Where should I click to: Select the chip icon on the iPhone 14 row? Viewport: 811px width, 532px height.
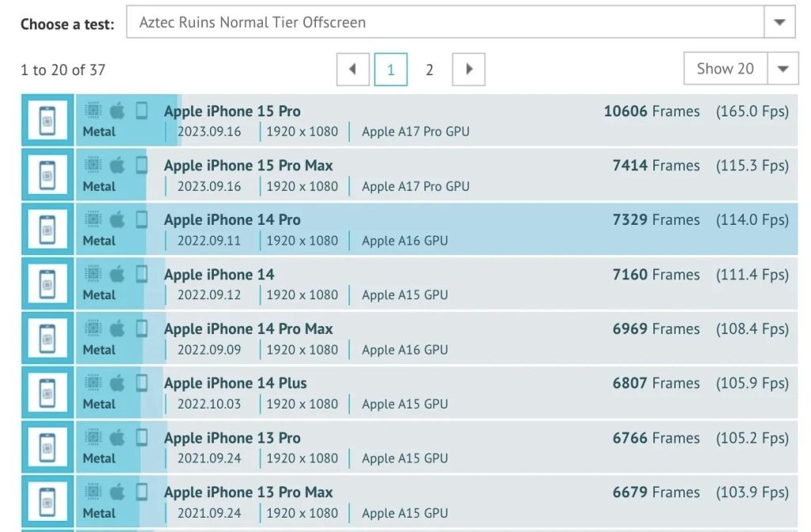[91, 273]
